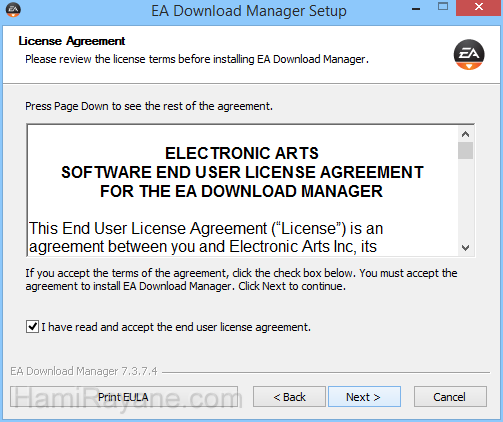Click 'Press Page Down to see the rest' text
Screen dimensions: 503x422
pyautogui.click(x=149, y=106)
